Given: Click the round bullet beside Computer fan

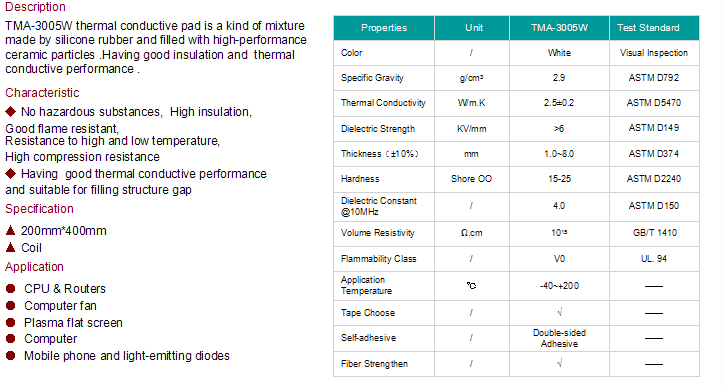Looking at the screenshot, I should [x=11, y=305].
